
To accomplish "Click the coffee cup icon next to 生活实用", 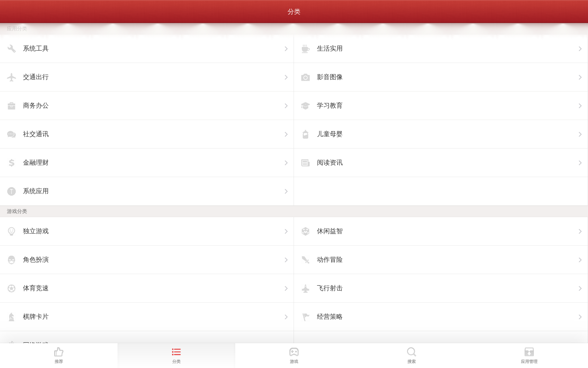I will point(305,49).
